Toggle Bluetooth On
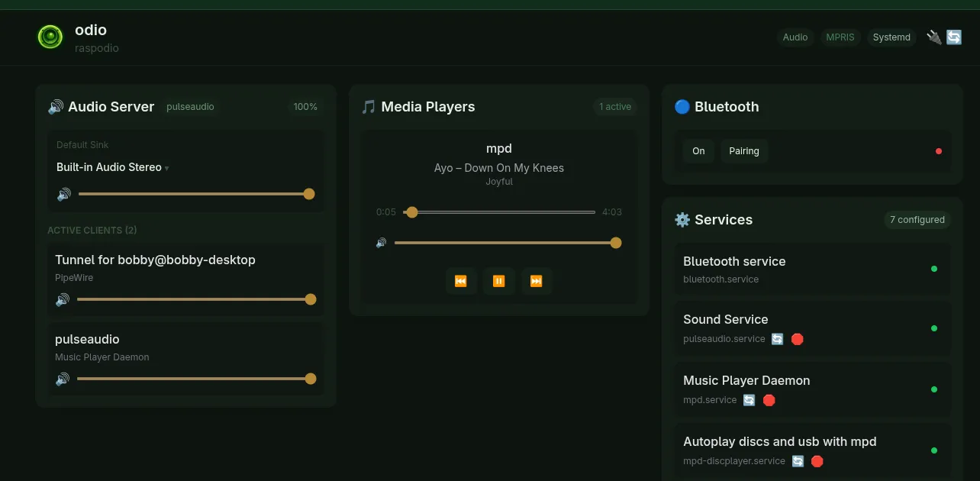Viewport: 980px width, 481px height. (x=698, y=150)
